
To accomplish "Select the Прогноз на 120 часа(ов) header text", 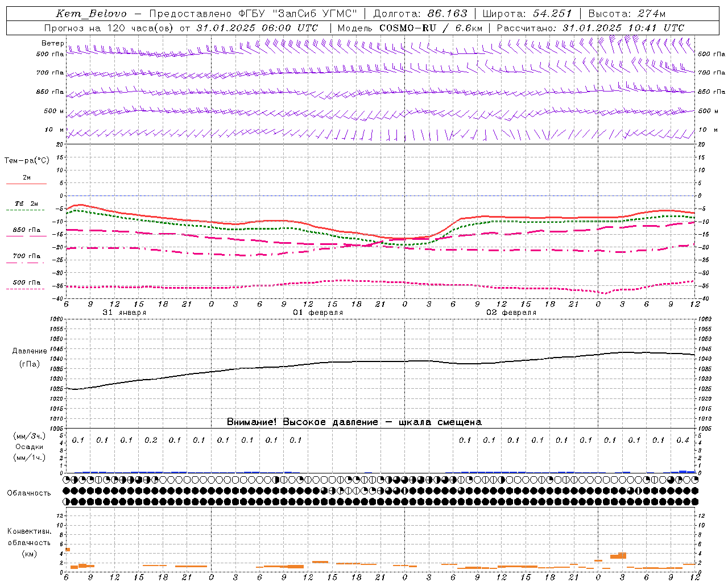I will [110, 28].
